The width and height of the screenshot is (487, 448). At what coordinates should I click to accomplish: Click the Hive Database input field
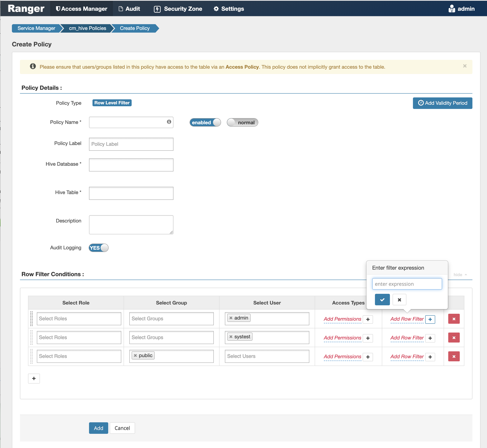[131, 165]
